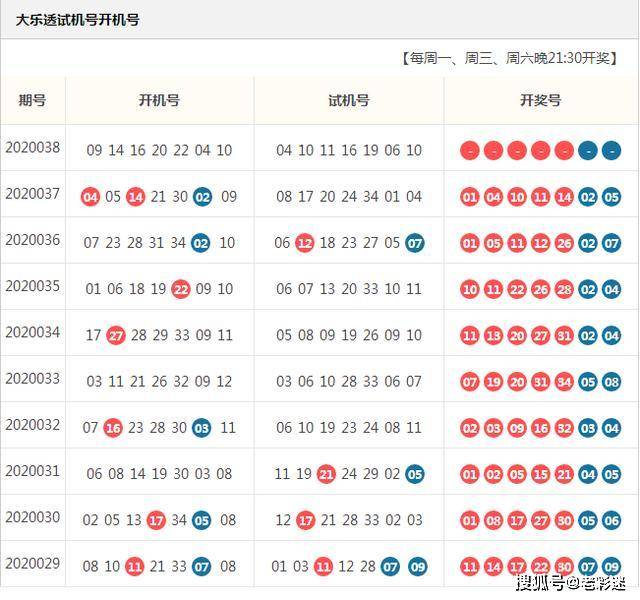Click 开机号 numbers 09 14 16 20 22 04 10
This screenshot has width=640, height=600.
coord(159,151)
